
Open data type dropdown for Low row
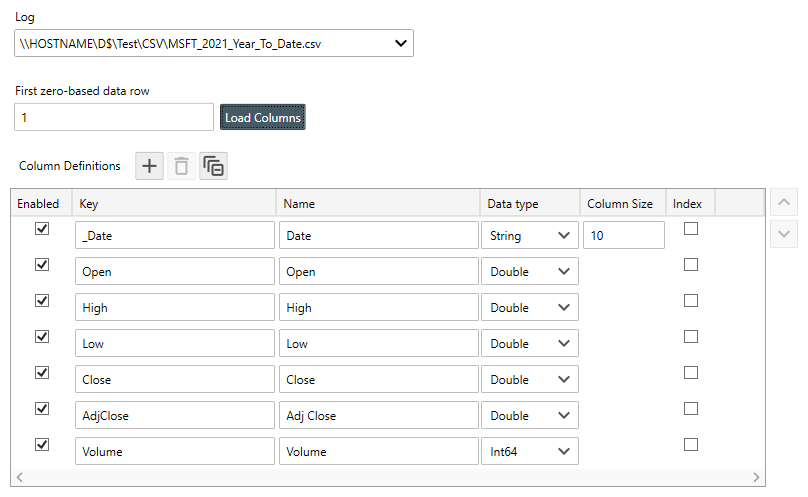(530, 343)
